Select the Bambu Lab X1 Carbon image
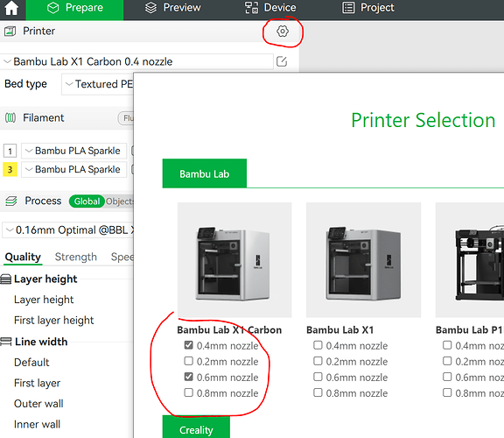504x438 pixels. point(234,260)
